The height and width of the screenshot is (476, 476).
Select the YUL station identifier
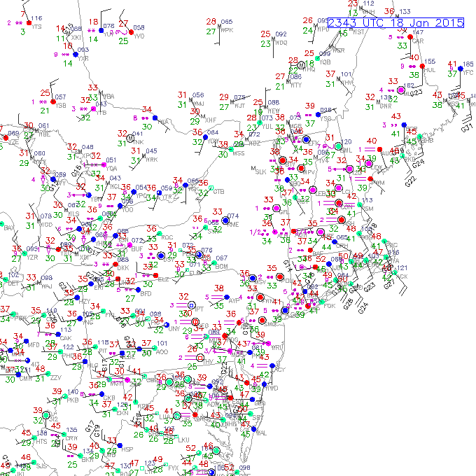tap(267, 126)
